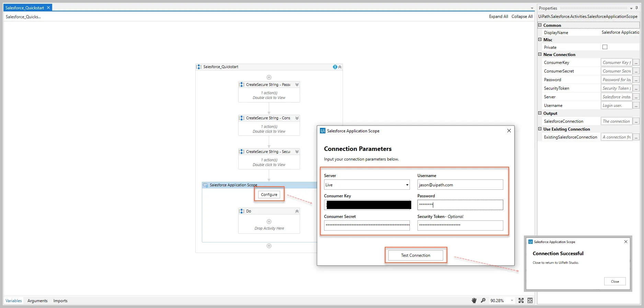Close the Connection Parameters dialog with X
644x308 pixels.
coord(509,131)
